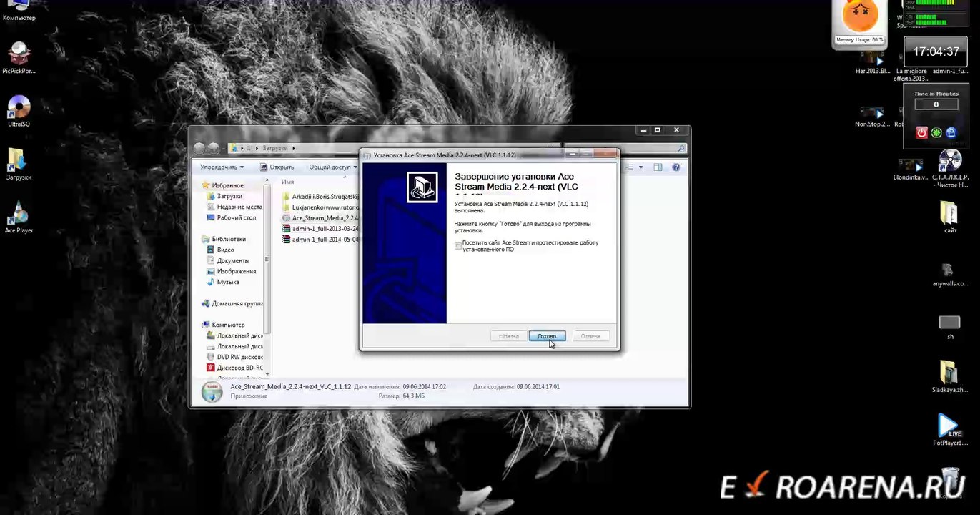Click the Memory Usage gadget face
The image size is (980, 515).
click(860, 16)
